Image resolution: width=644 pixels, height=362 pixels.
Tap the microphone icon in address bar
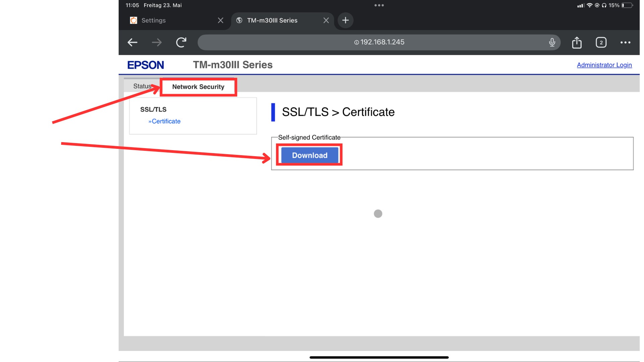[x=552, y=42]
